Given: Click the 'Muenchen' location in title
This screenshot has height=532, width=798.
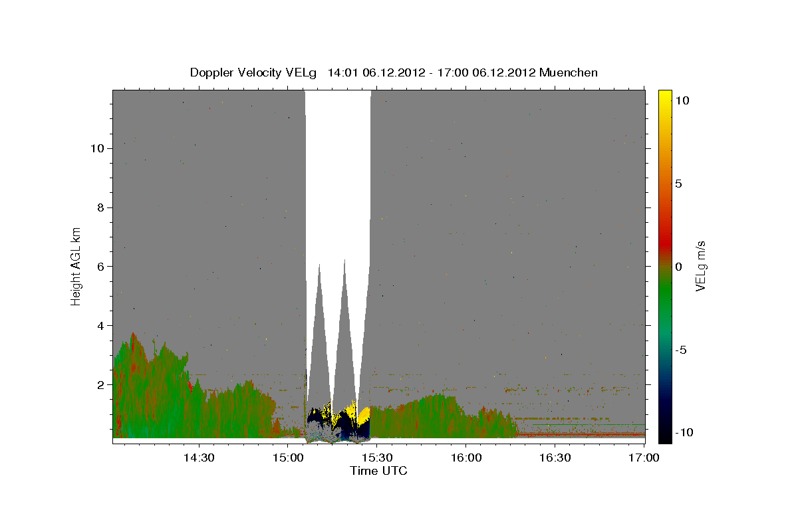Looking at the screenshot, I should (569, 72).
